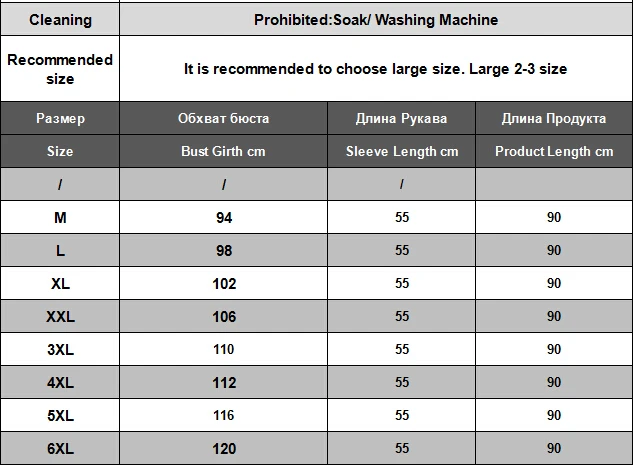Click the Recommended size label

[x=60, y=69]
